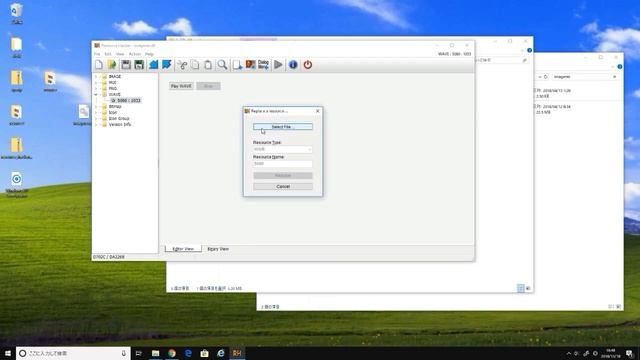Click the red power Exit icon
This screenshot has width=640, height=360.
308,64
